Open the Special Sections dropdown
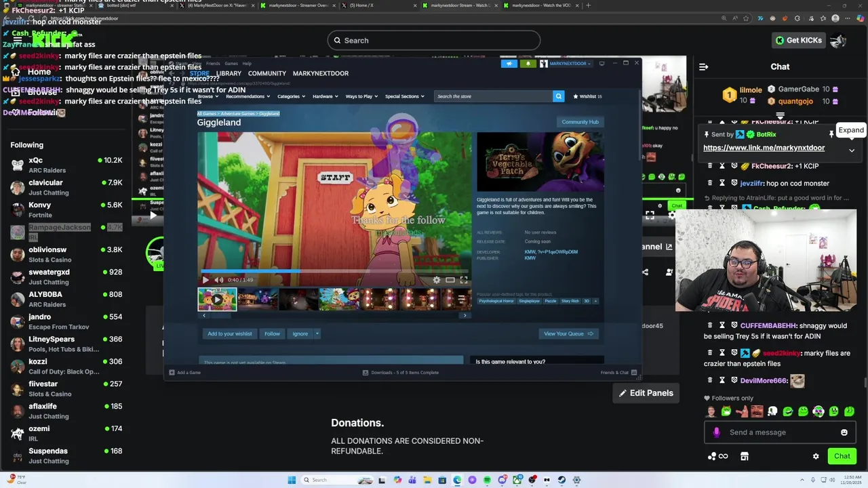The image size is (868, 488). coord(405,96)
